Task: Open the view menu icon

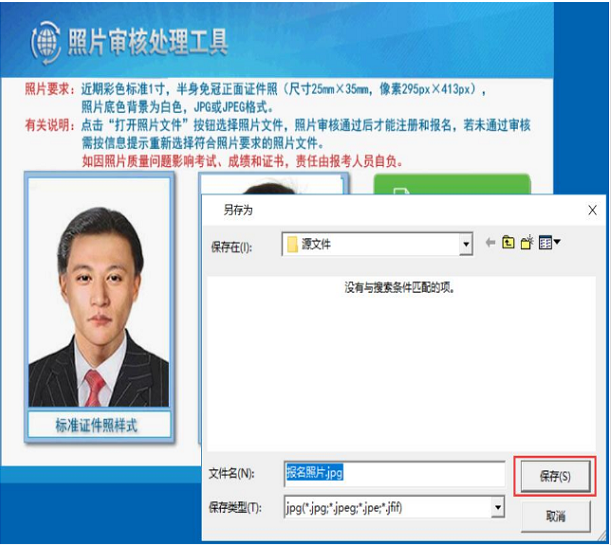Action: (545, 243)
